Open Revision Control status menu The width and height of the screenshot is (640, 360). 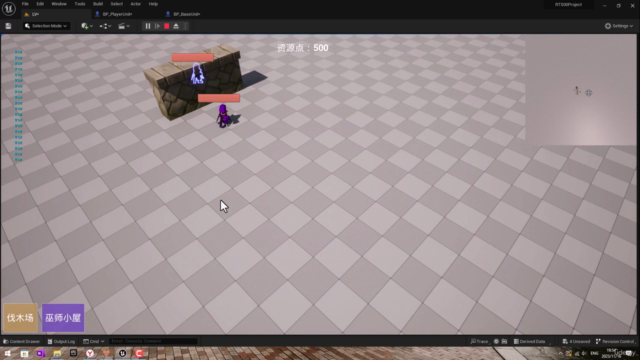(x=615, y=341)
